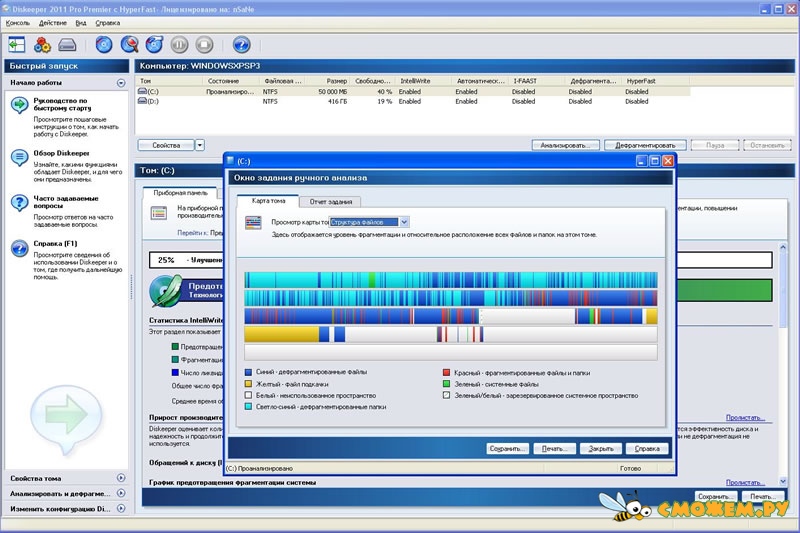Viewport: 800px width, 533px height.
Task: Select the Приборная панель tab
Action: point(180,193)
